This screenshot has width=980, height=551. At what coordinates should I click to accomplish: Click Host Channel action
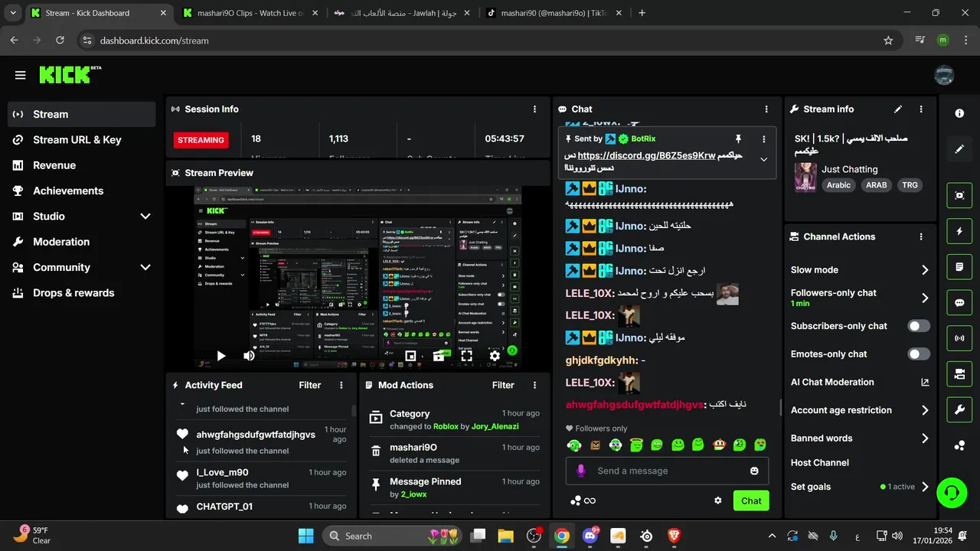coord(820,463)
